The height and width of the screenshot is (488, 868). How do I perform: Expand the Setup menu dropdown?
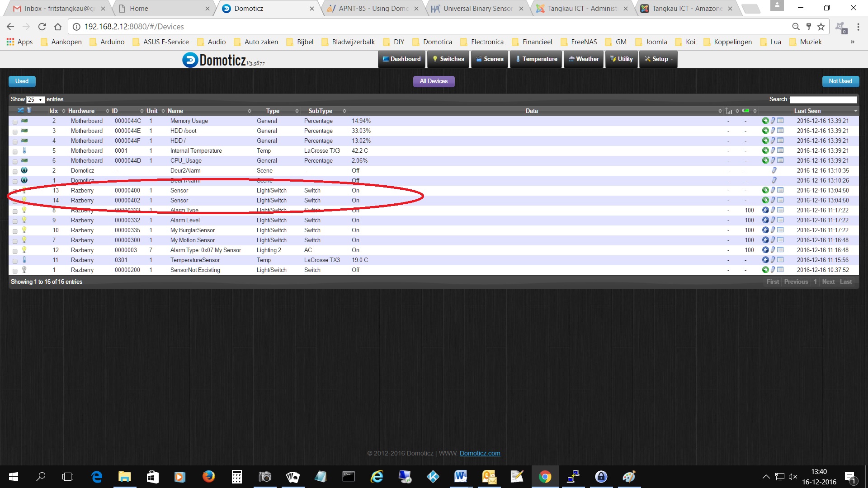click(658, 59)
